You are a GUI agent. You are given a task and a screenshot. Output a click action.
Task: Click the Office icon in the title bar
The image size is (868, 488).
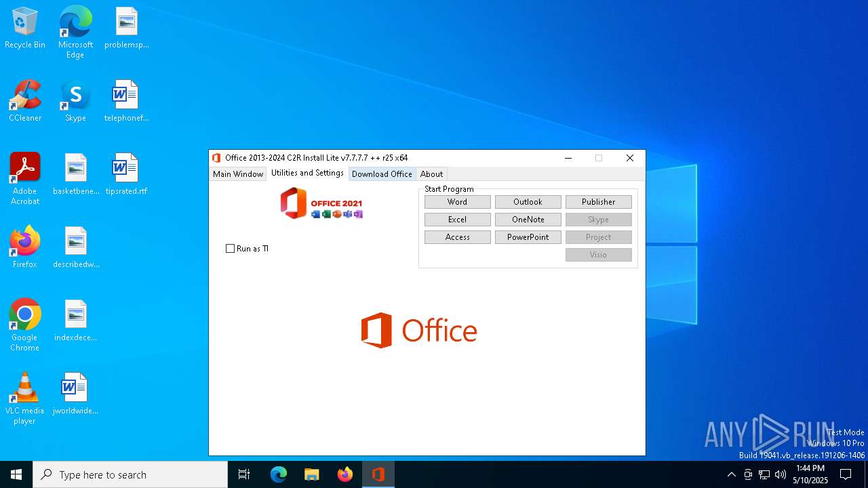216,158
